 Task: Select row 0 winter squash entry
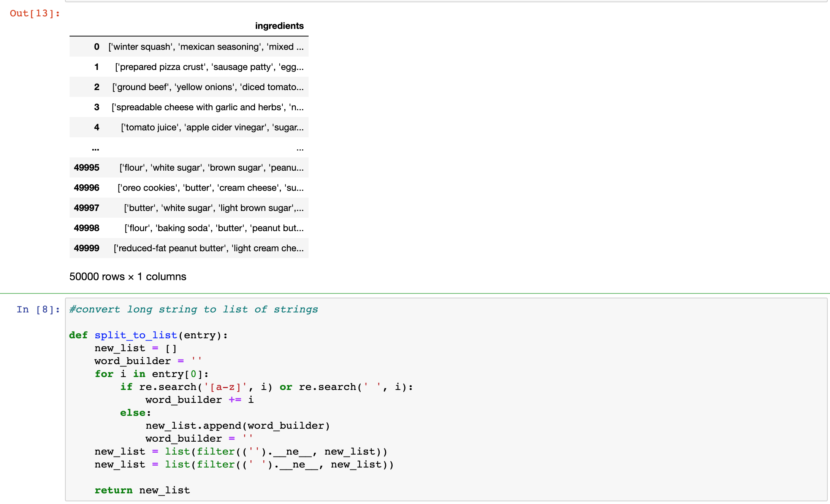point(206,47)
